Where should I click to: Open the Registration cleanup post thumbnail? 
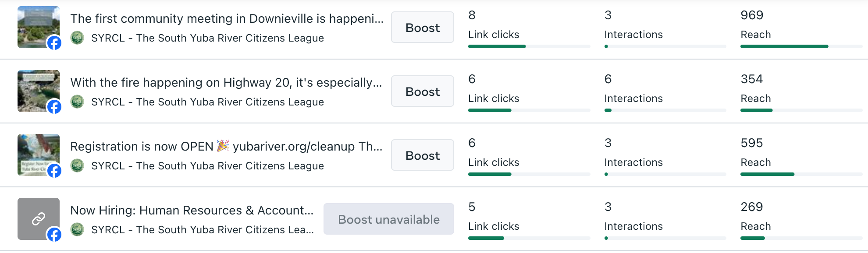click(x=35, y=151)
